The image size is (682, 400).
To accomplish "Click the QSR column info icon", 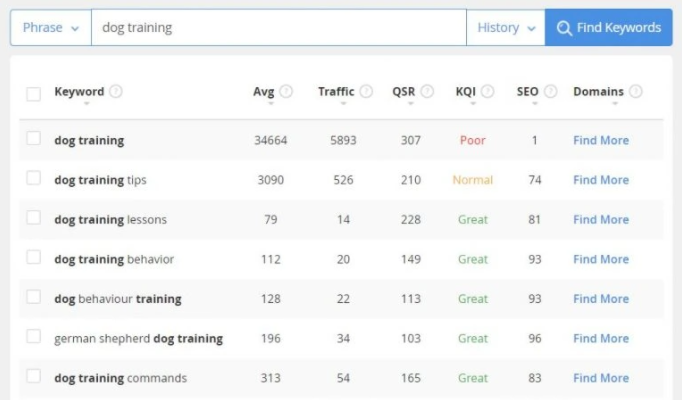I will (427, 92).
